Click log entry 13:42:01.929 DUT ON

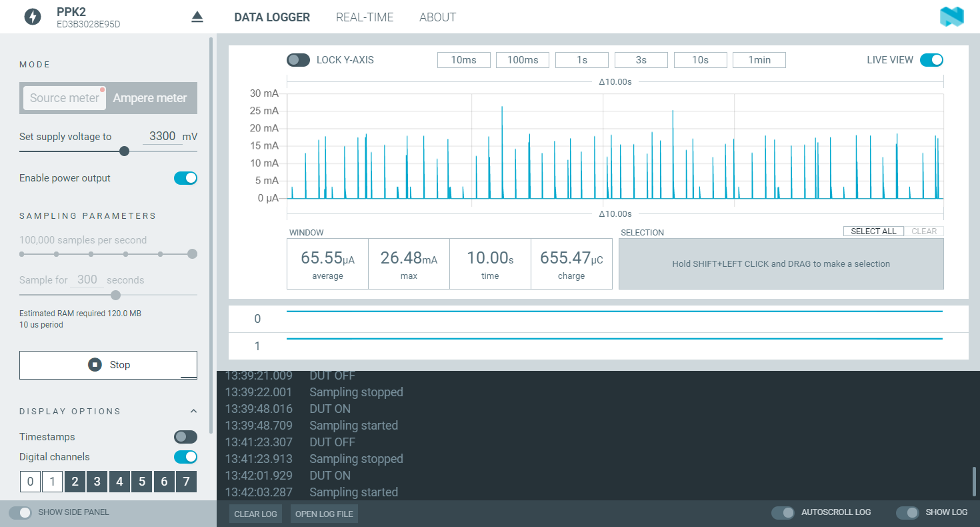point(287,476)
